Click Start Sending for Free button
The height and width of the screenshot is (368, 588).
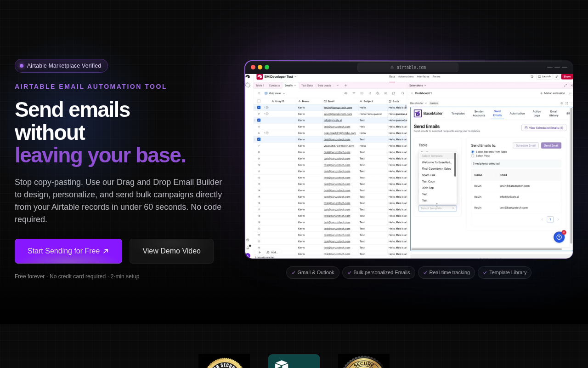(x=68, y=251)
